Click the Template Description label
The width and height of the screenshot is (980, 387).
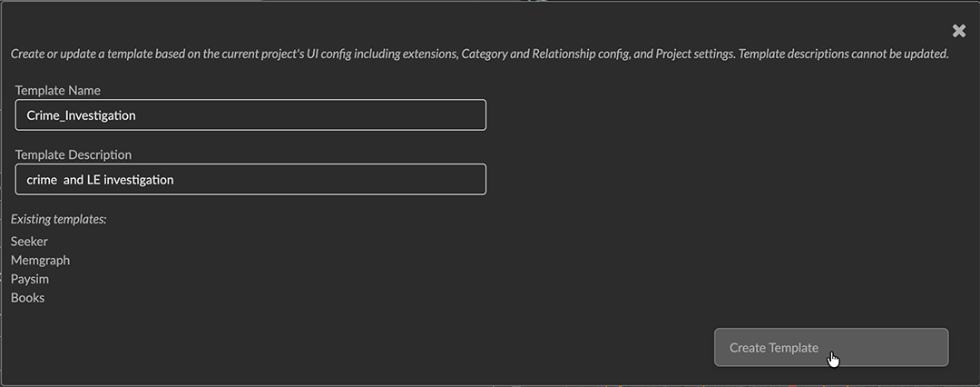pos(73,155)
